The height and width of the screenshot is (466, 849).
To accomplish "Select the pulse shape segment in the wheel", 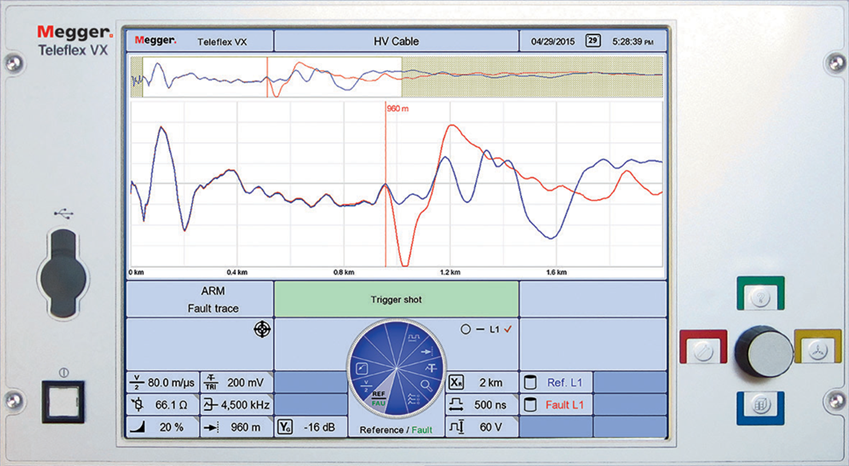I will coord(413,338).
